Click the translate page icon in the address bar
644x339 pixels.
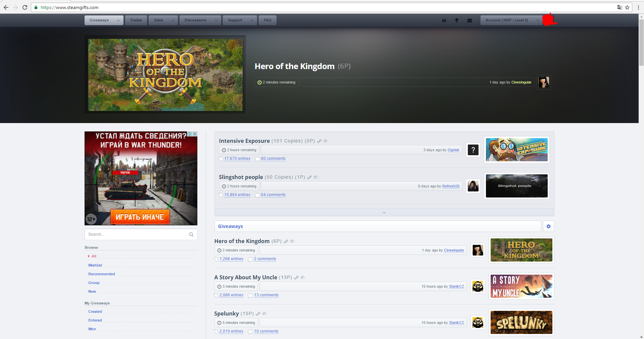(x=620, y=7)
